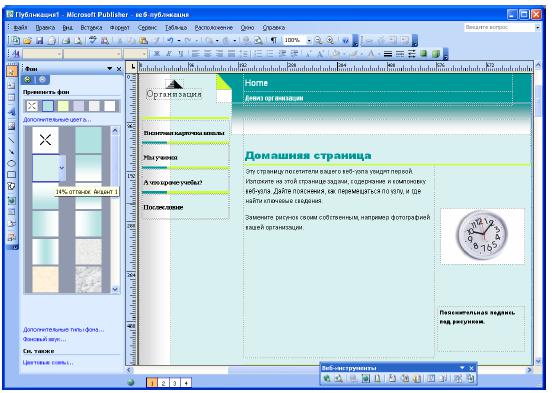Image resolution: width=552 pixels, height=393 pixels.
Task: Open the Вставка menu
Action: pyautogui.click(x=91, y=27)
